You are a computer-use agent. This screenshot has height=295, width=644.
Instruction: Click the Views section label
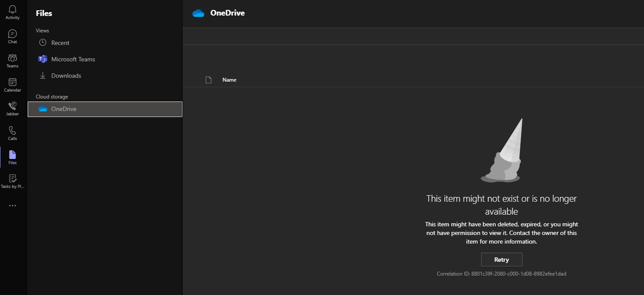pyautogui.click(x=42, y=31)
